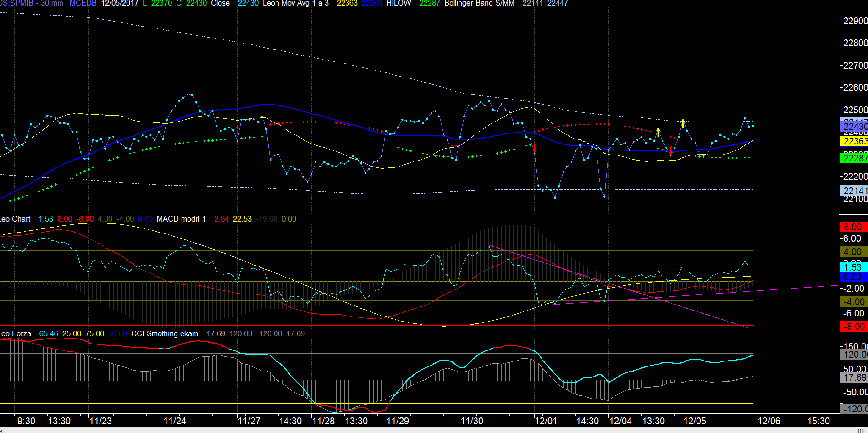This screenshot has width=868, height=433.
Task: Click the horizontal scrollbar thumb below the chart
Action: (862, 430)
